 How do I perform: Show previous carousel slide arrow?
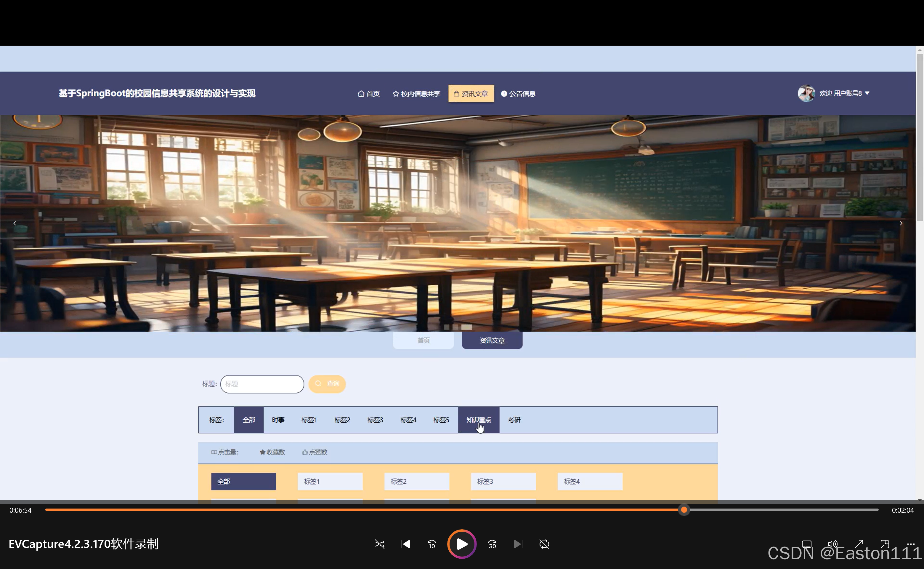click(x=15, y=223)
